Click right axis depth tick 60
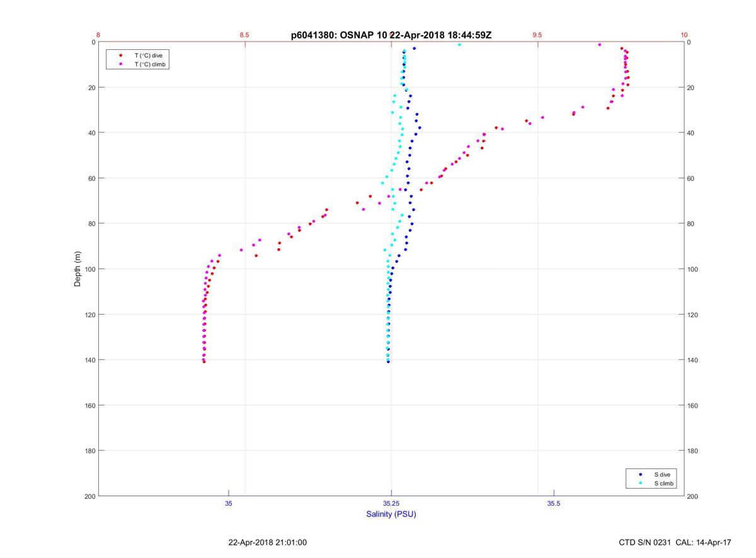The height and width of the screenshot is (558, 756). point(691,178)
